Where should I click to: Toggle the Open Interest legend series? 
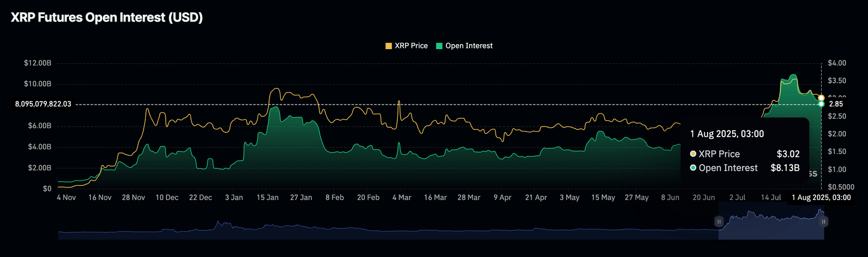468,46
